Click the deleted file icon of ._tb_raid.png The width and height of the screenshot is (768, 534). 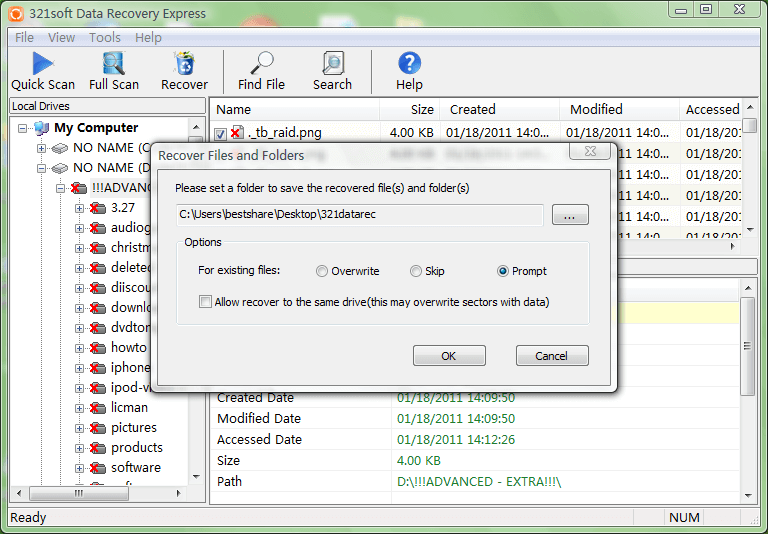237,132
